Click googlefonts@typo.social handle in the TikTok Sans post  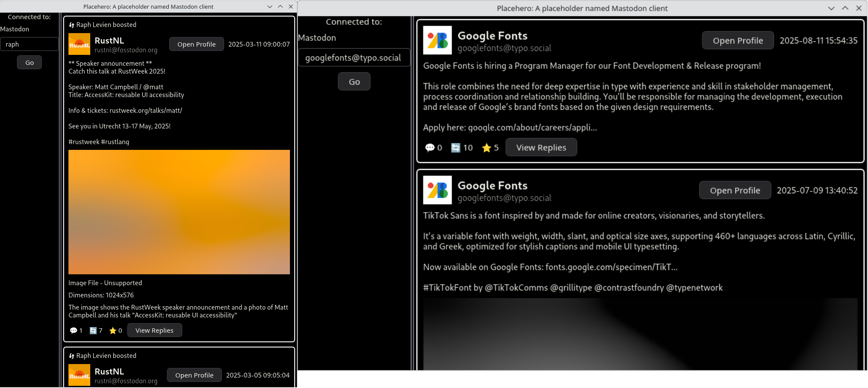(504, 198)
